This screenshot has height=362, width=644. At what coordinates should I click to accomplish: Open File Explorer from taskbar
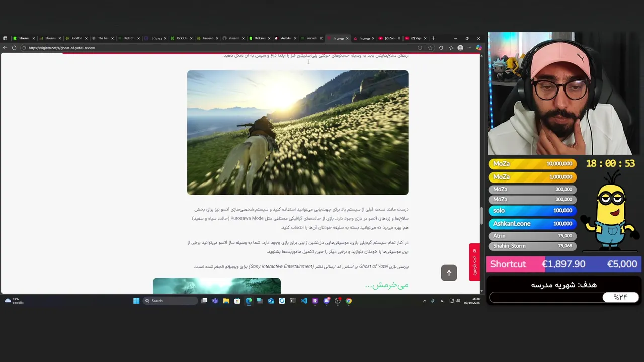226,301
